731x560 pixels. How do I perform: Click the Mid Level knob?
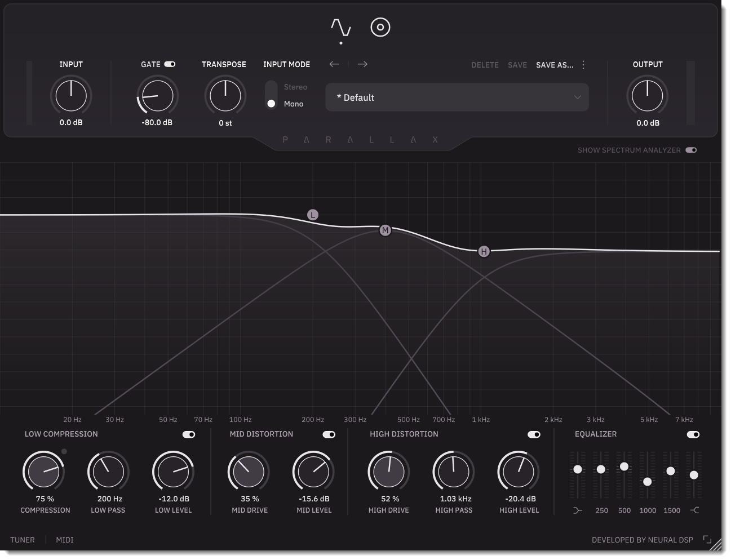click(x=313, y=472)
